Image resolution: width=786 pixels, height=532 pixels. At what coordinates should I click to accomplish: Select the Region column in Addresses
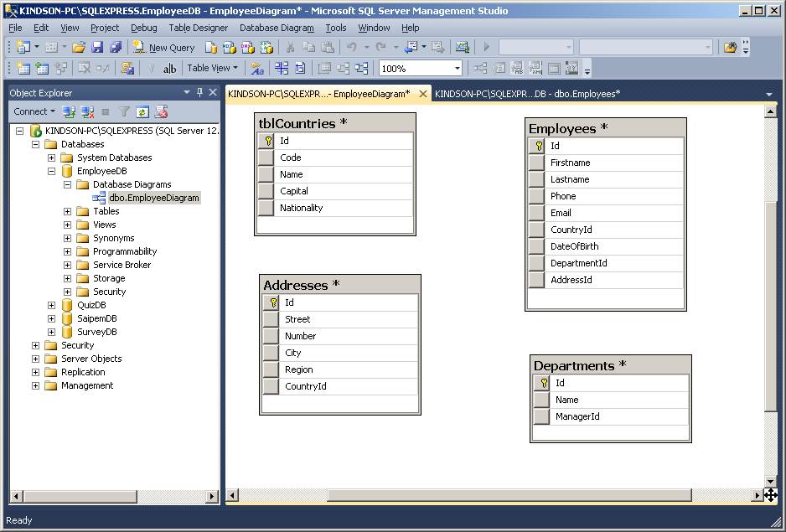[340, 369]
